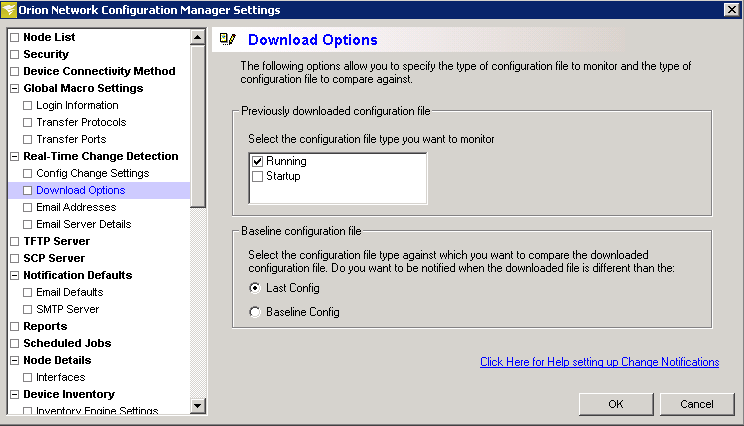Open the Reports settings page
Screen dimensions: 744x426
click(x=45, y=326)
